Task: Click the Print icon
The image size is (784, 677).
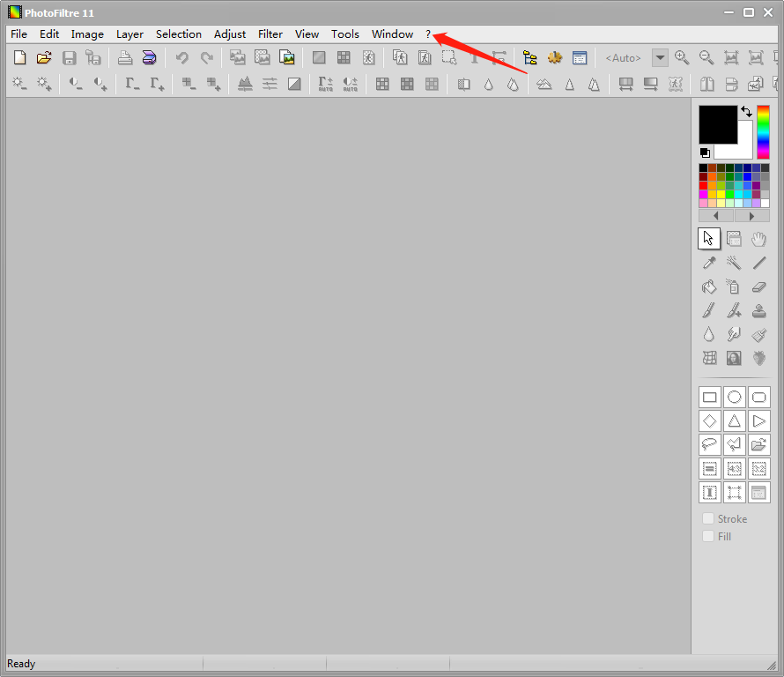Action: click(x=125, y=57)
